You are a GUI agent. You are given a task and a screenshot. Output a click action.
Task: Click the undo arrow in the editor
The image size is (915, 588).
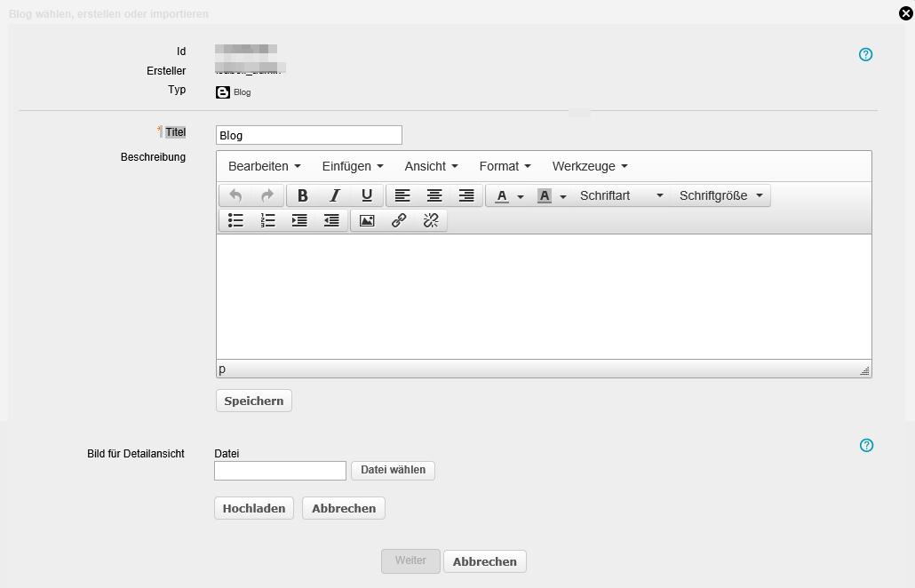tap(236, 195)
